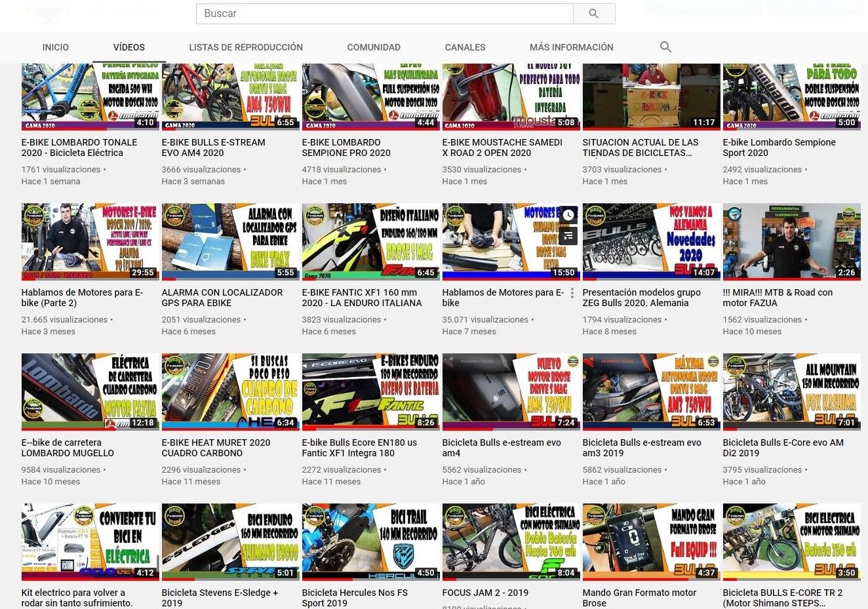Click the Add to queue icon on thumbnail
868x609 pixels.
(568, 235)
